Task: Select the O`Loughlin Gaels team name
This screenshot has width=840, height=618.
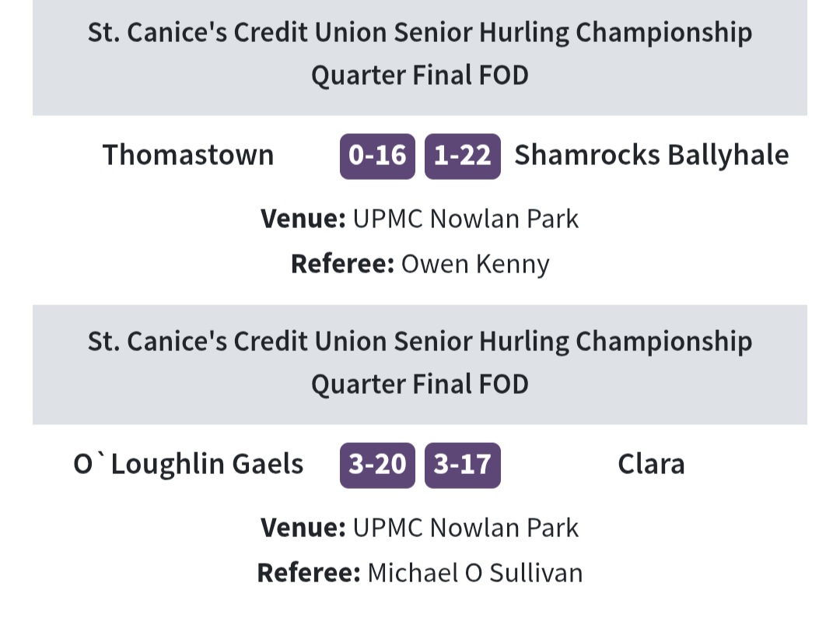Action: [188, 464]
